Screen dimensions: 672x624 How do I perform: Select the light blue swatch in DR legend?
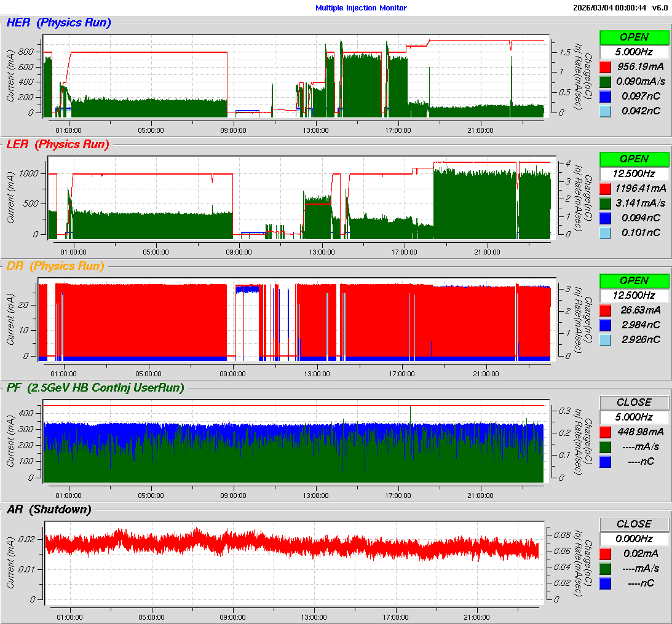click(606, 339)
